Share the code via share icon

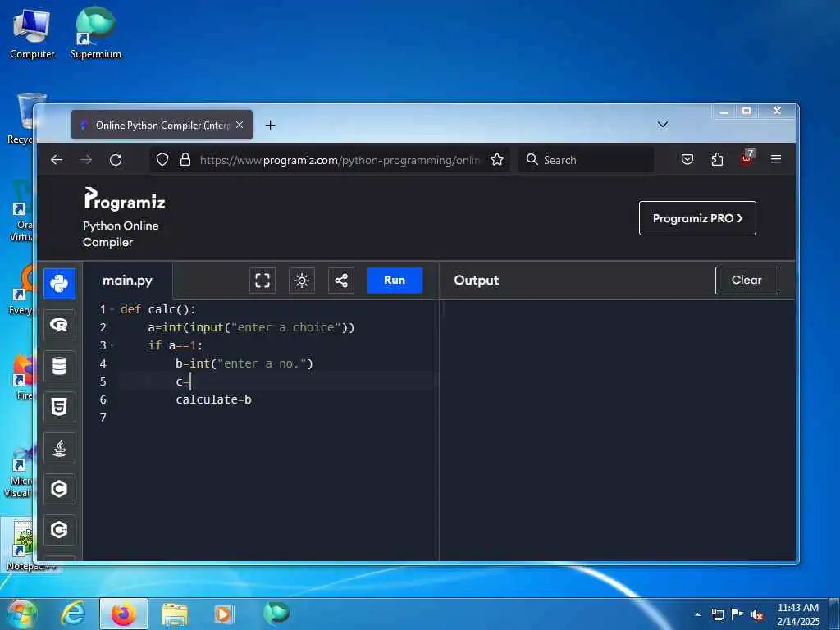(x=341, y=281)
